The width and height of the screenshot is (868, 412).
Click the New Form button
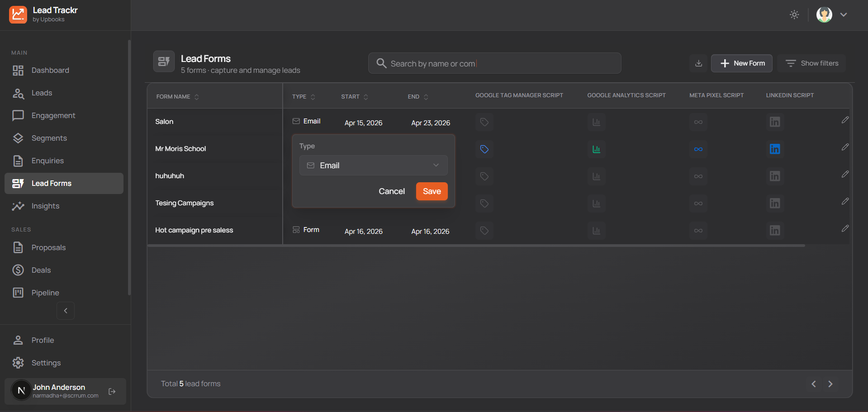coord(741,63)
